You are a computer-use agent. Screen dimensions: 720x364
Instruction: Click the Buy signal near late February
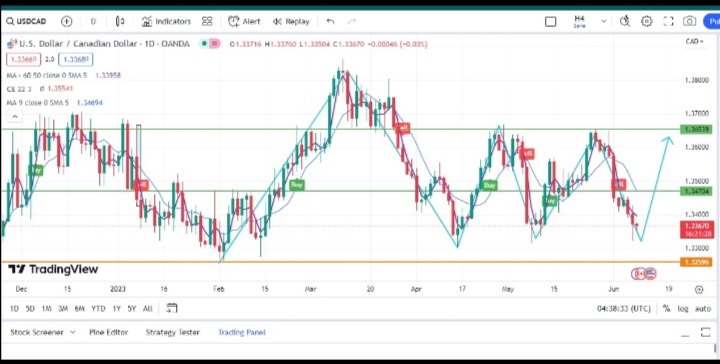[297, 185]
